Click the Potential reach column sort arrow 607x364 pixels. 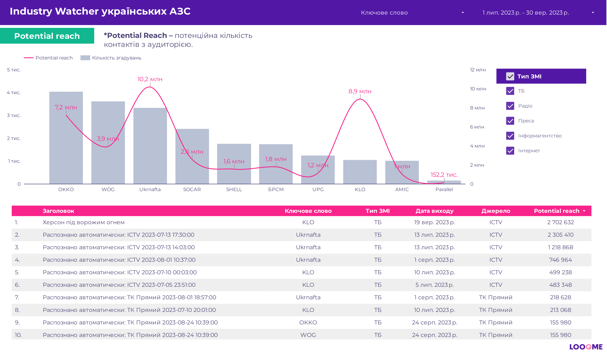point(584,211)
